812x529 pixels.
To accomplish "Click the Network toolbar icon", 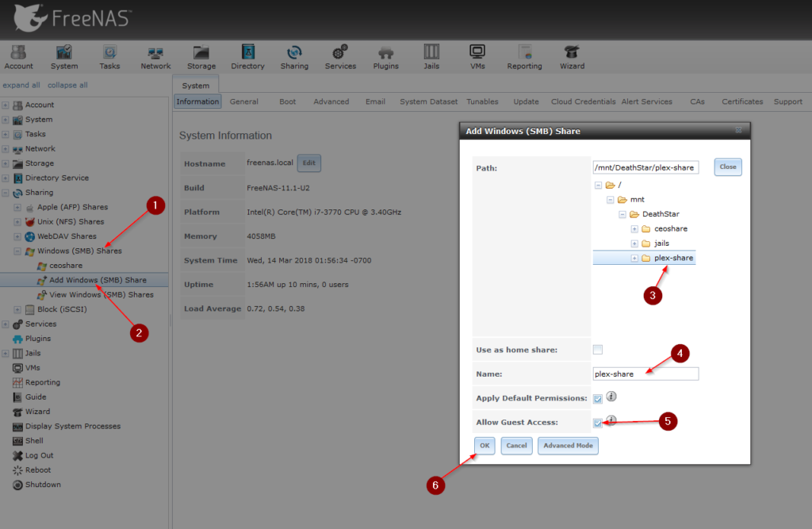I will (155, 52).
